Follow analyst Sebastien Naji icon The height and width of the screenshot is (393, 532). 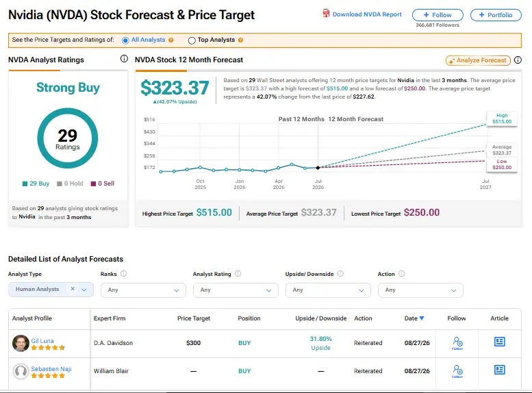[x=457, y=371]
